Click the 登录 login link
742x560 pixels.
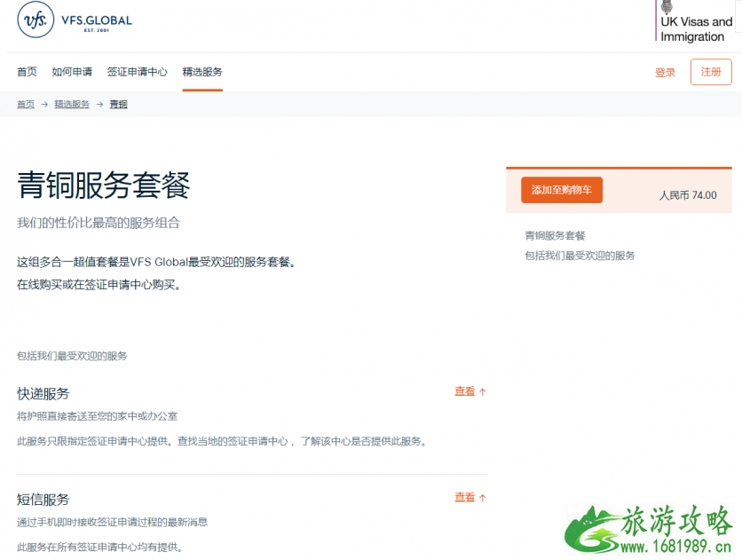(x=666, y=73)
